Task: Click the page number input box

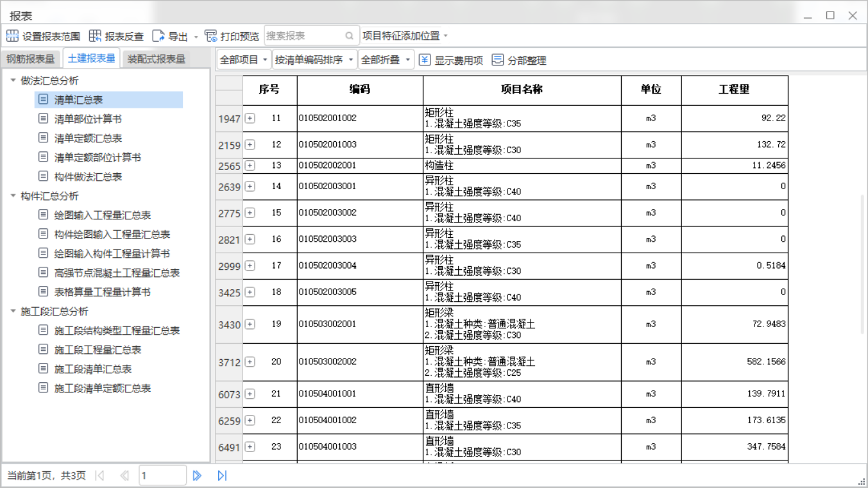Action: 162,475
